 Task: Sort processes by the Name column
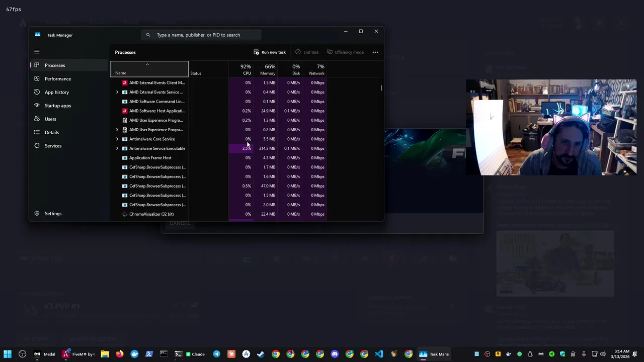(149, 69)
